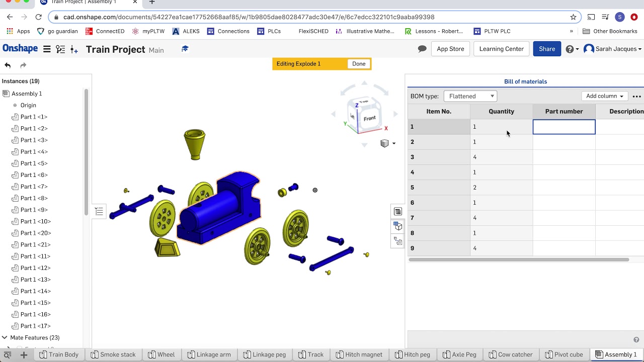
Task: Click the Quantity column header
Action: pos(501,112)
